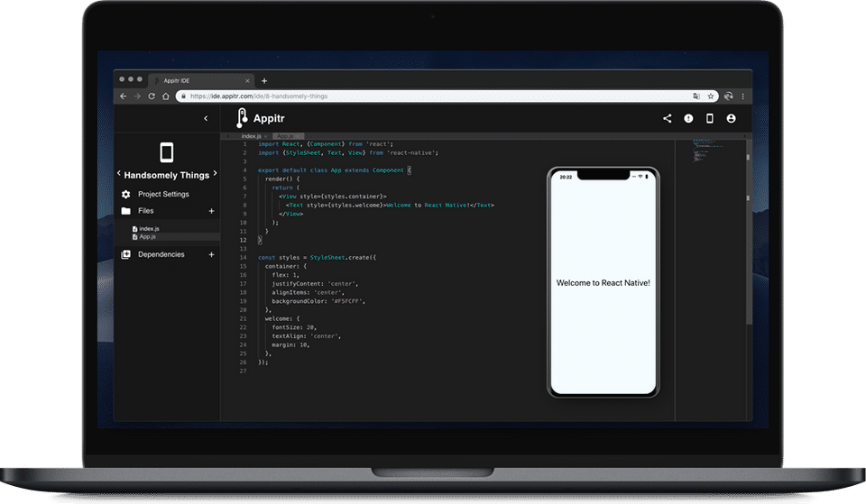Click line 1 import React statement
Screen dimensions: 866x504
point(326,144)
